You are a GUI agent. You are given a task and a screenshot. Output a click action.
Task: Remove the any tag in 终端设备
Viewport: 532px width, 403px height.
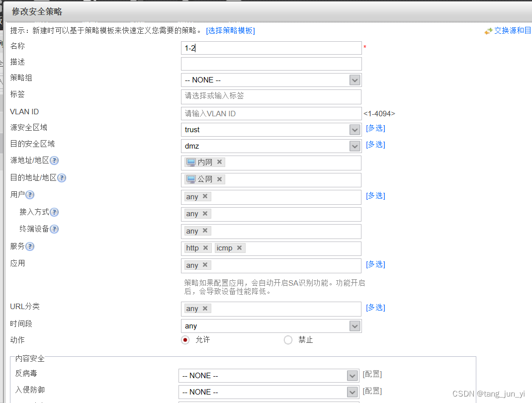point(205,231)
